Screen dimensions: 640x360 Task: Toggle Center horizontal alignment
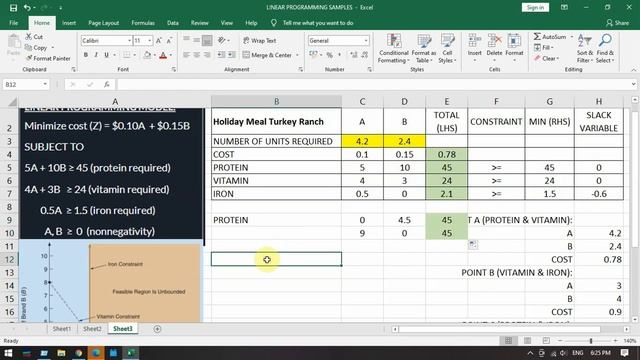point(197,55)
